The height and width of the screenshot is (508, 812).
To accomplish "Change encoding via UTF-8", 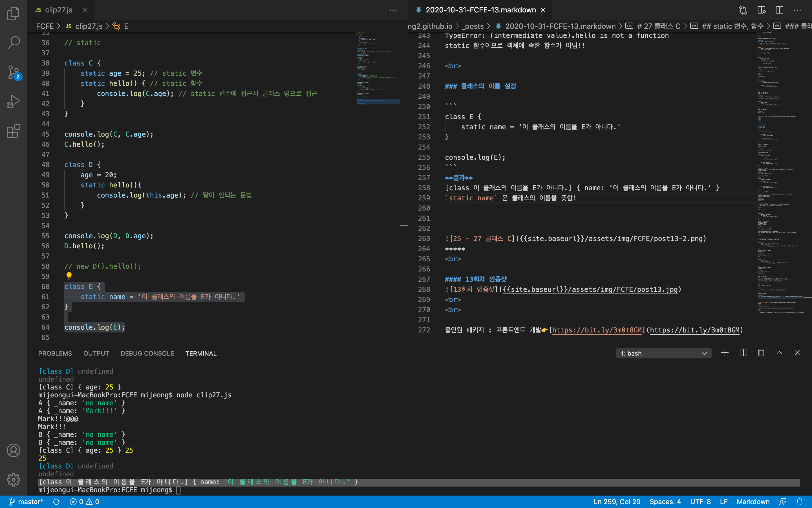I will click(700, 502).
